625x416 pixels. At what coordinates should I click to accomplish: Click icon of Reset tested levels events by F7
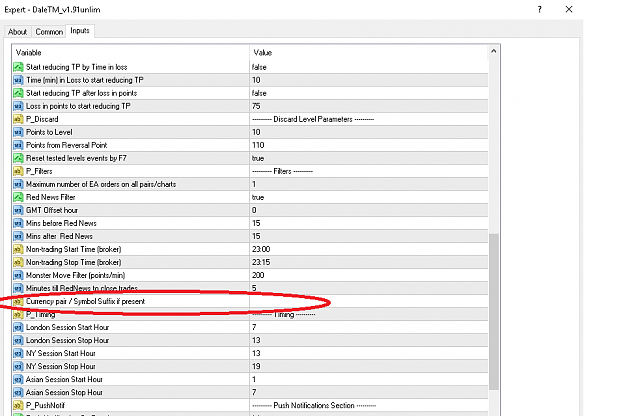click(x=18, y=158)
